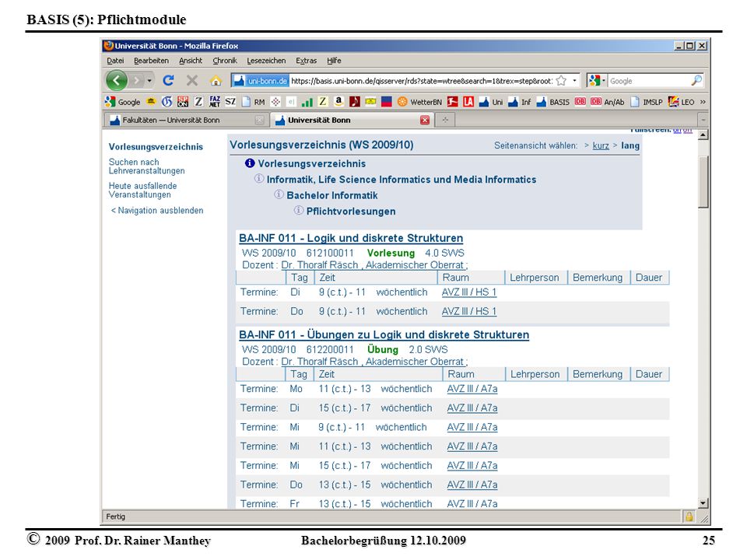
Task: Close the active Universität Bonn tab
Action: [x=425, y=120]
